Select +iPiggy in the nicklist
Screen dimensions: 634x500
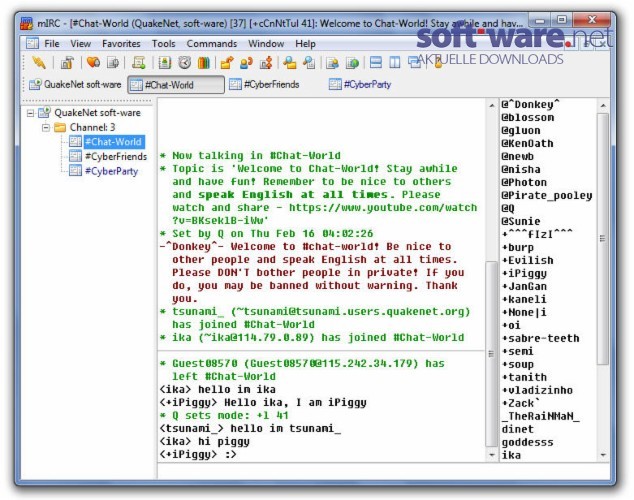pyautogui.click(x=524, y=273)
